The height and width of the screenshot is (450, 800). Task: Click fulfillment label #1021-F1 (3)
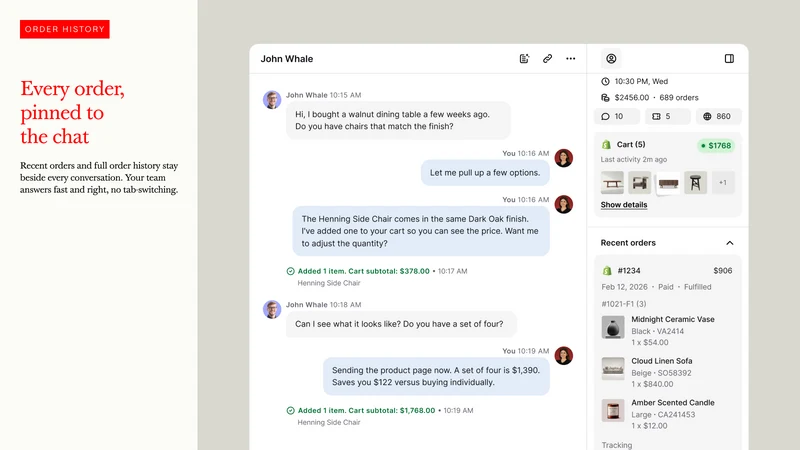623,304
